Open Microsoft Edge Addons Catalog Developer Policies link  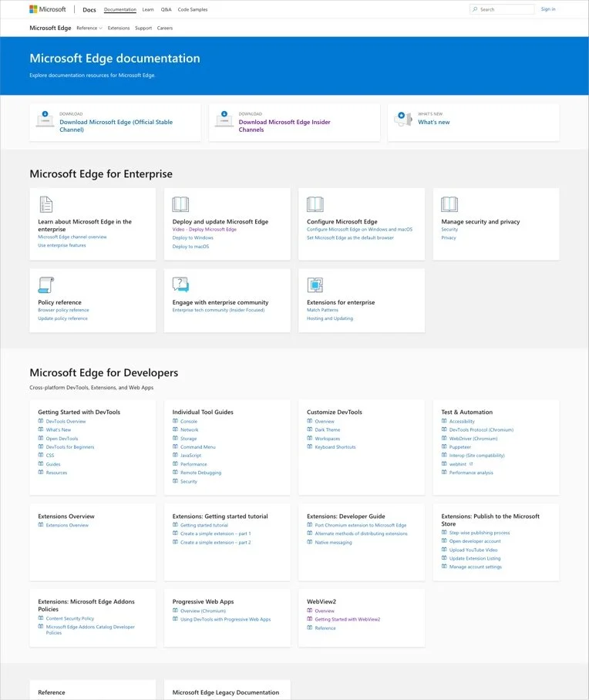click(x=90, y=630)
